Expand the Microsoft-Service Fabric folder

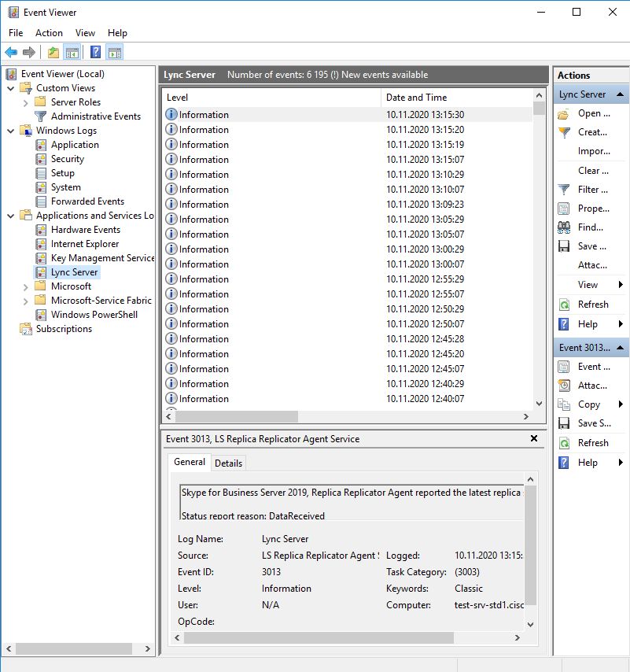tap(26, 301)
